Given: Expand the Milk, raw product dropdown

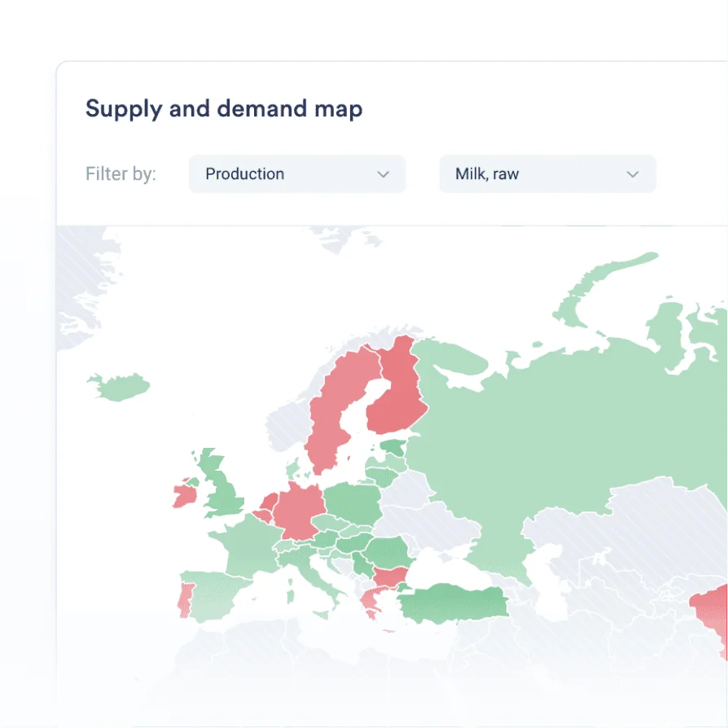Looking at the screenshot, I should tap(547, 174).
